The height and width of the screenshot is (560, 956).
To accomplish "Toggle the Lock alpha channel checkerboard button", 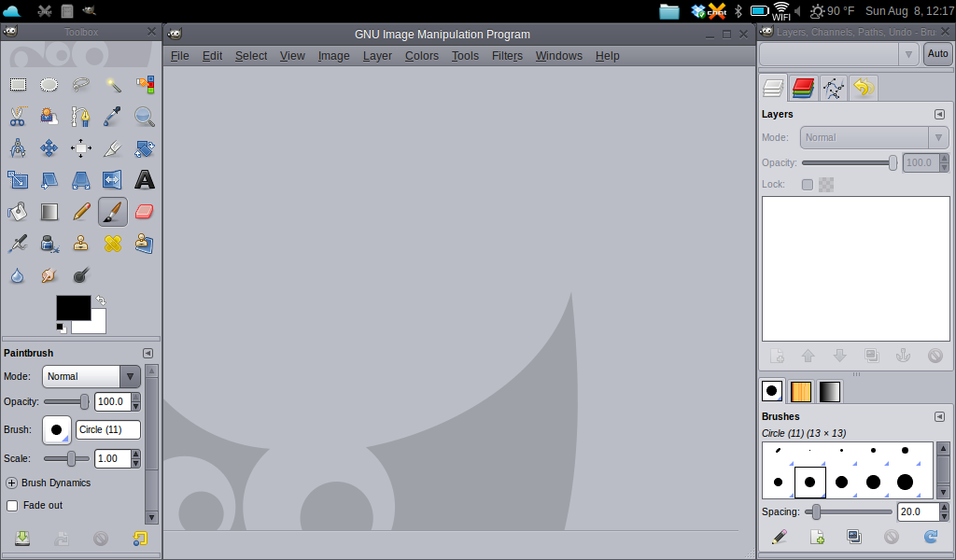I will coord(826,185).
